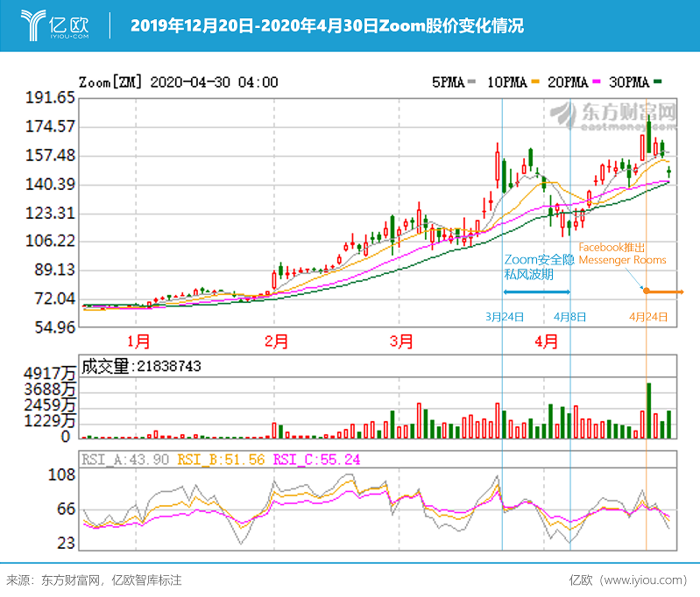This screenshot has width=700, height=597.
Task: Click the 3月24日 date marker label
Action: click(x=505, y=317)
